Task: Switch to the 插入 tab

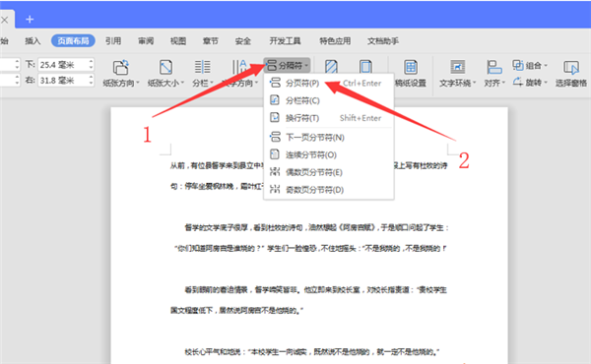Action: [33, 40]
